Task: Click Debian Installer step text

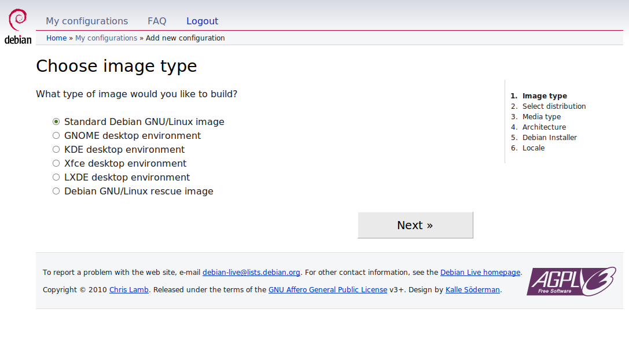Action: click(x=550, y=138)
